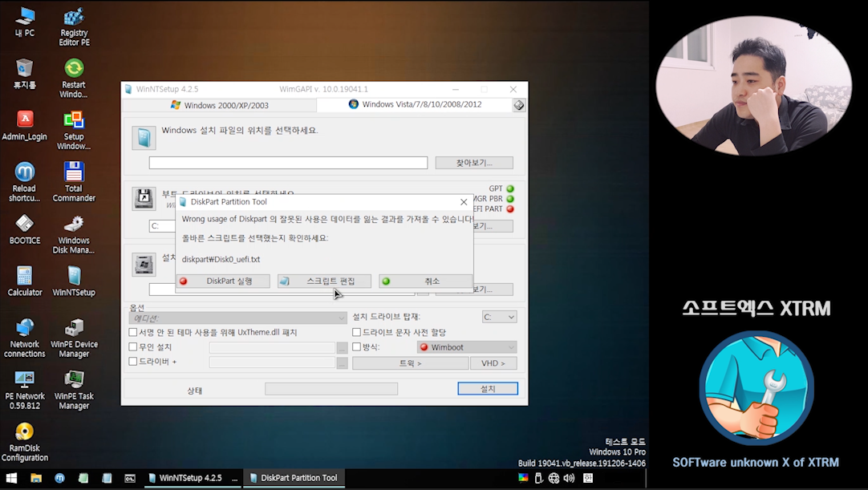Enable 드라이브 문자 사전 할당 checkbox
The height and width of the screenshot is (490, 868).
tap(356, 332)
